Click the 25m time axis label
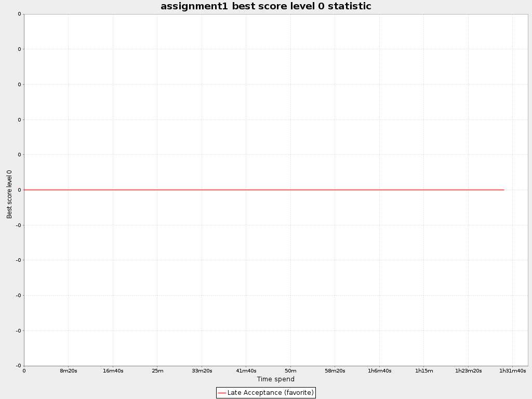 157,371
